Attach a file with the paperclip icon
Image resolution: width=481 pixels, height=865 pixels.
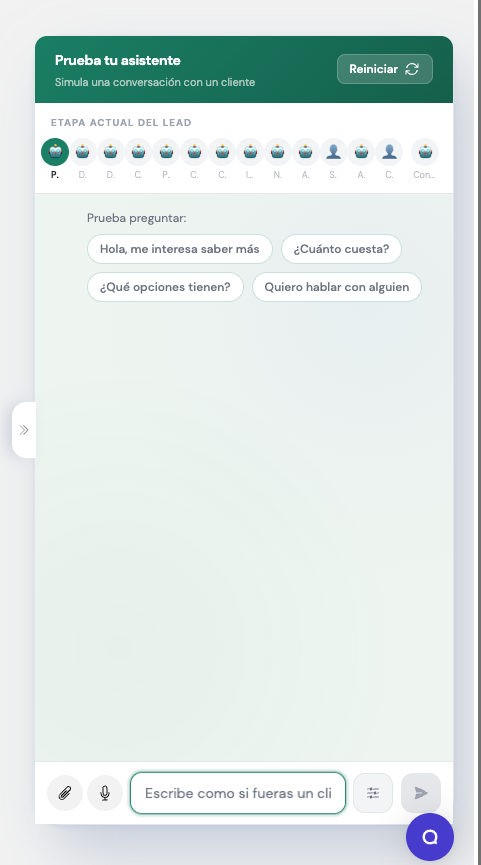click(x=65, y=793)
